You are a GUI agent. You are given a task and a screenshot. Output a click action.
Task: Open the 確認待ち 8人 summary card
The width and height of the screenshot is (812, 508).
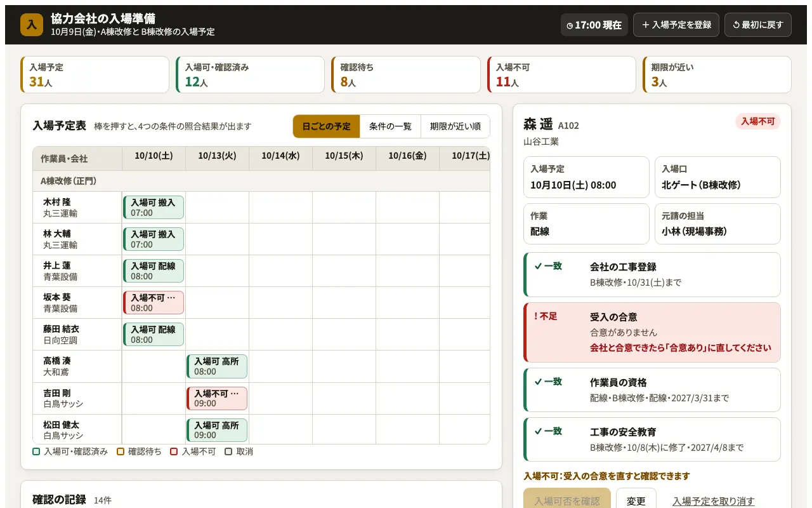[405, 75]
